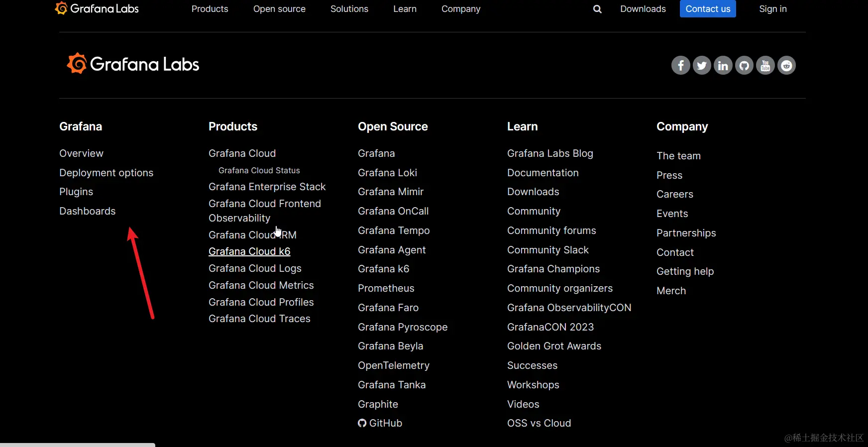Open the Graphite link
Viewport: 868px width, 447px height.
click(x=378, y=404)
